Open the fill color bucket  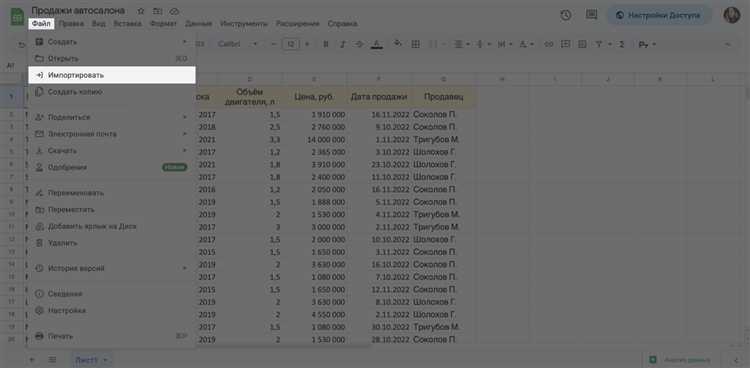(397, 44)
